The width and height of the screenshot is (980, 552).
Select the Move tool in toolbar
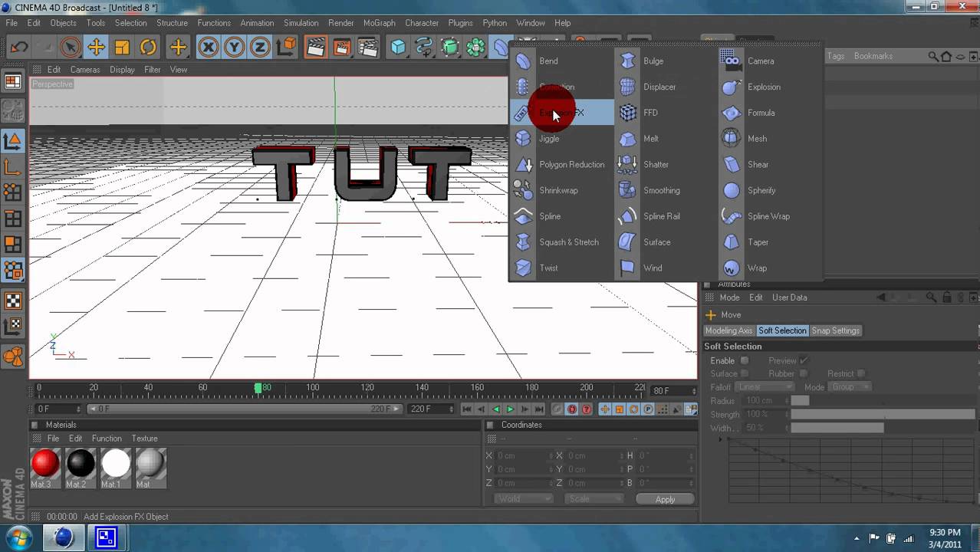tap(96, 48)
